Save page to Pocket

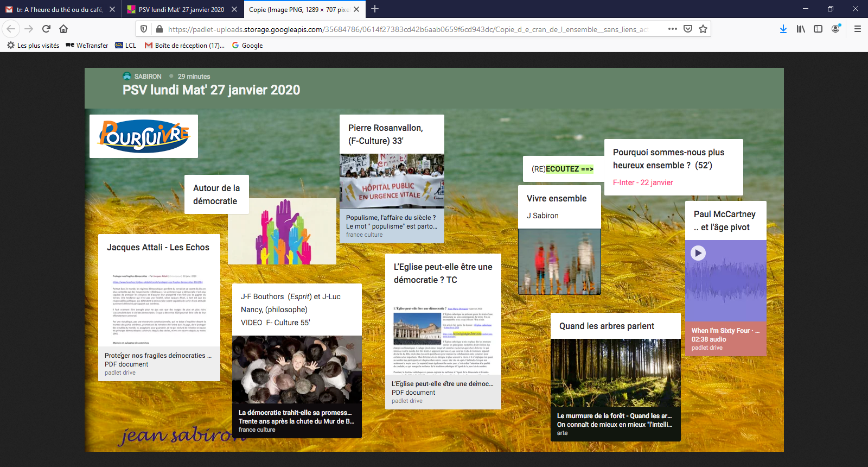tap(688, 29)
